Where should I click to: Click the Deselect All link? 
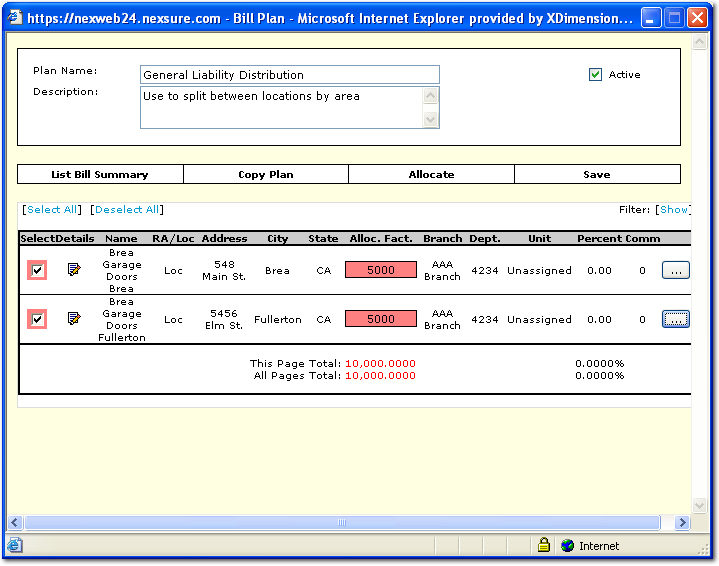[127, 210]
